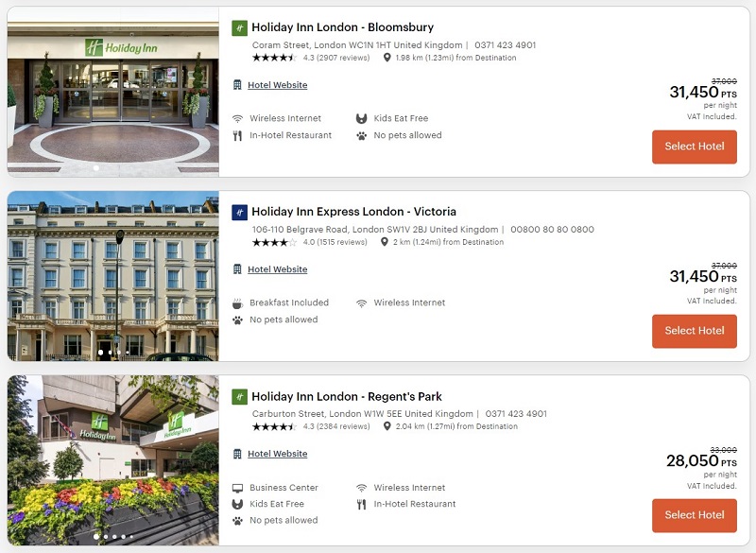Click the Holiday Inn Express London - Victoria title

(353, 212)
